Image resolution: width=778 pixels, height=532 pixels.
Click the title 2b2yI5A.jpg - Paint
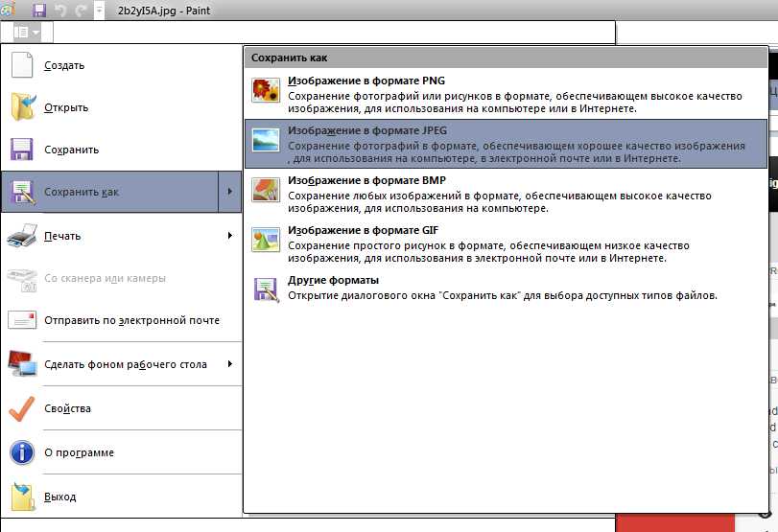tap(164, 11)
